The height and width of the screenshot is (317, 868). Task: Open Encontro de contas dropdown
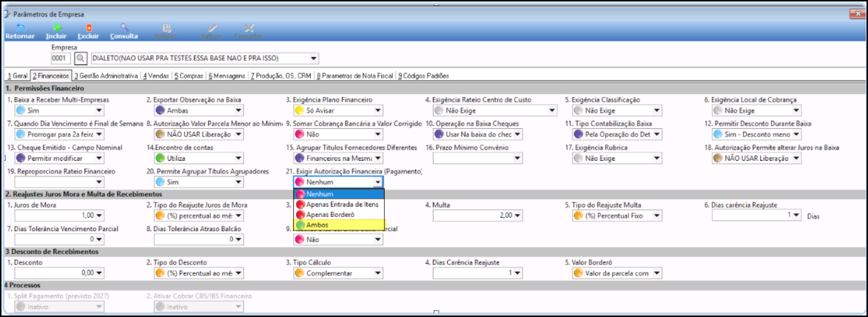pos(238,158)
